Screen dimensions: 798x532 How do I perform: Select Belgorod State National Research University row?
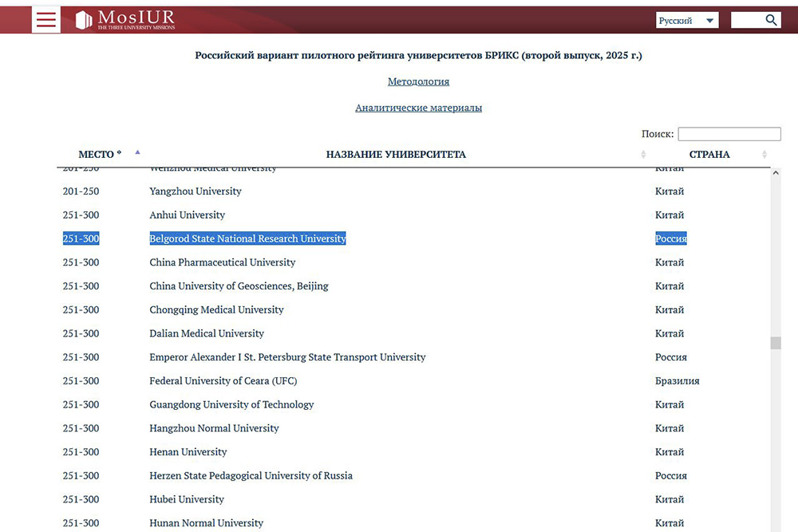point(247,238)
